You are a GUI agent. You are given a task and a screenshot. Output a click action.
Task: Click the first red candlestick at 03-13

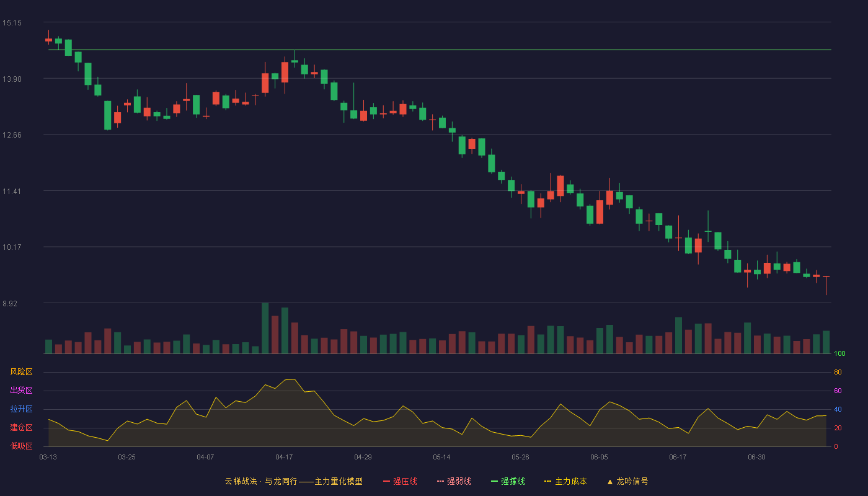point(48,40)
